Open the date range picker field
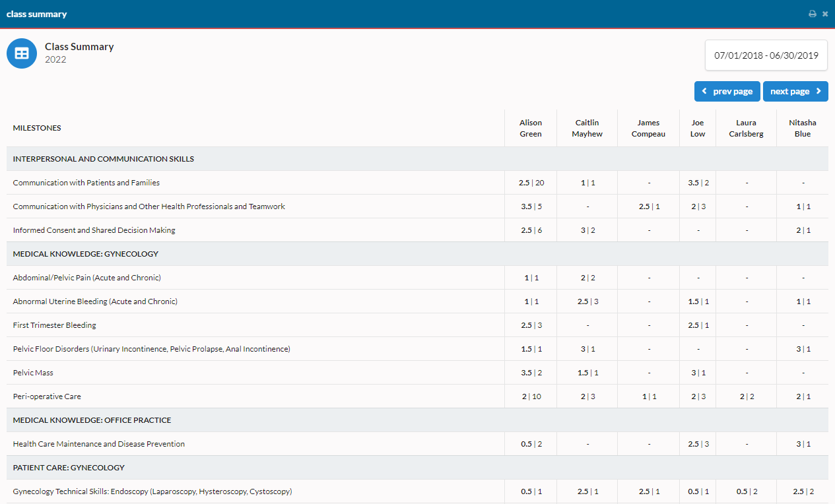The width and height of the screenshot is (835, 504). 766,55
